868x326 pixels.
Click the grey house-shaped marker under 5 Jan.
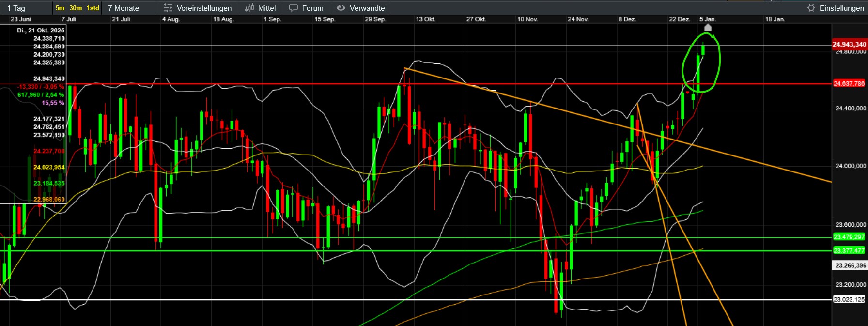tap(708, 28)
